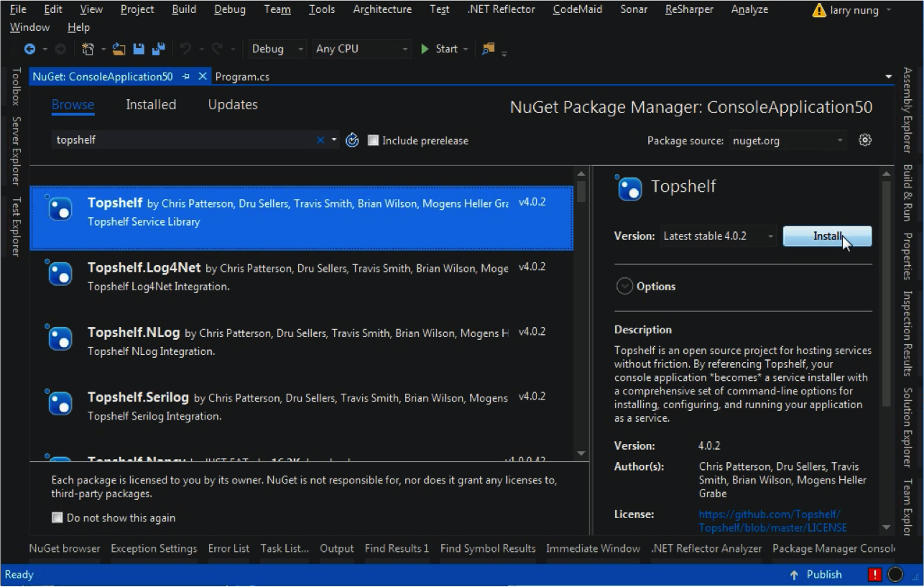924x587 pixels.
Task: Check Do not show this again
Action: 57,517
